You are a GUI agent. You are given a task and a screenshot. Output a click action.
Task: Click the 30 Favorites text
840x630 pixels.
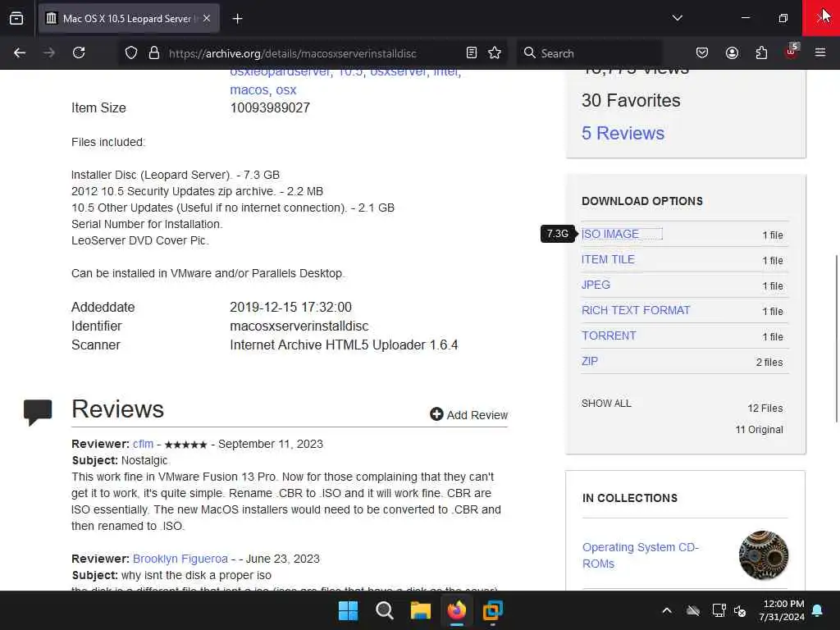[631, 100]
